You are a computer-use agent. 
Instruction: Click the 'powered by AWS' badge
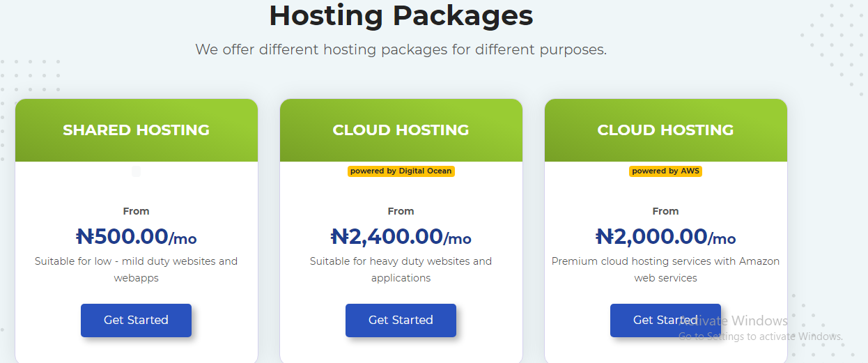[665, 171]
